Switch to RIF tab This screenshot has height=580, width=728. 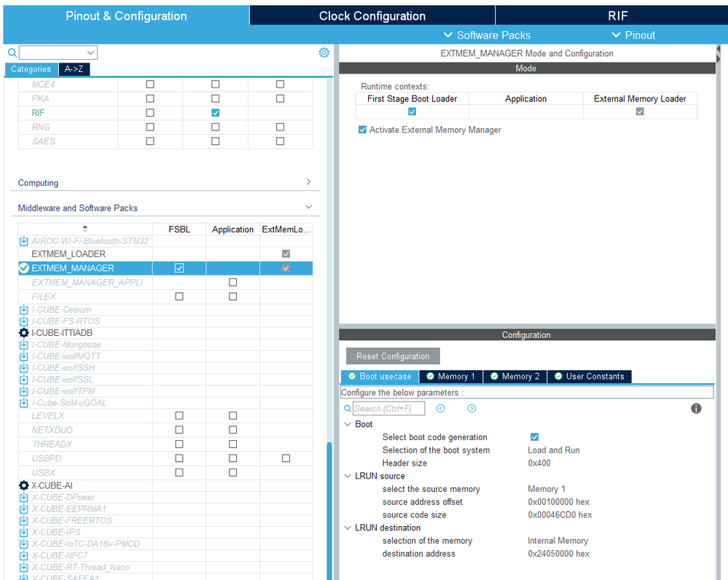tap(617, 16)
